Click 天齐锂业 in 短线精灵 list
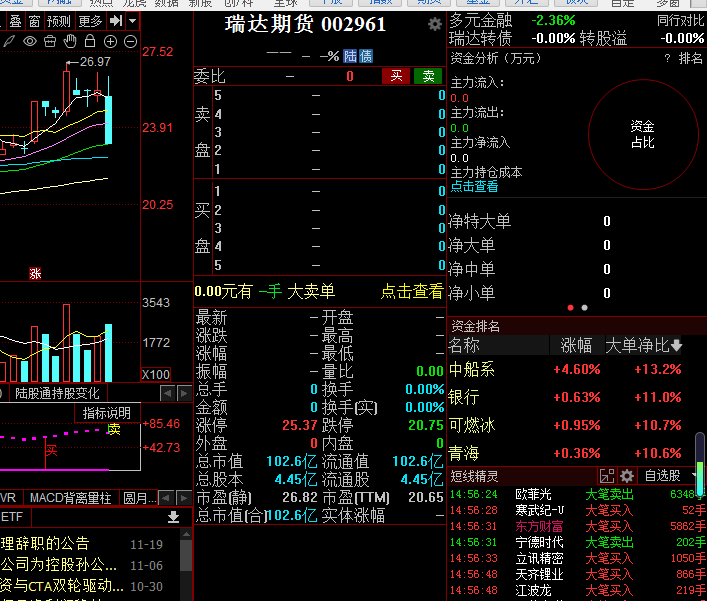707x601 pixels. tap(539, 574)
